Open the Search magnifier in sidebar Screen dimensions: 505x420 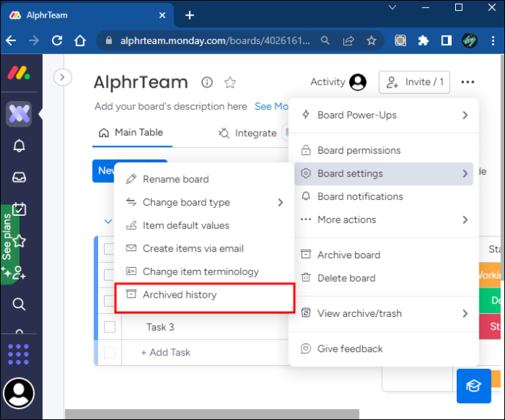(19, 304)
